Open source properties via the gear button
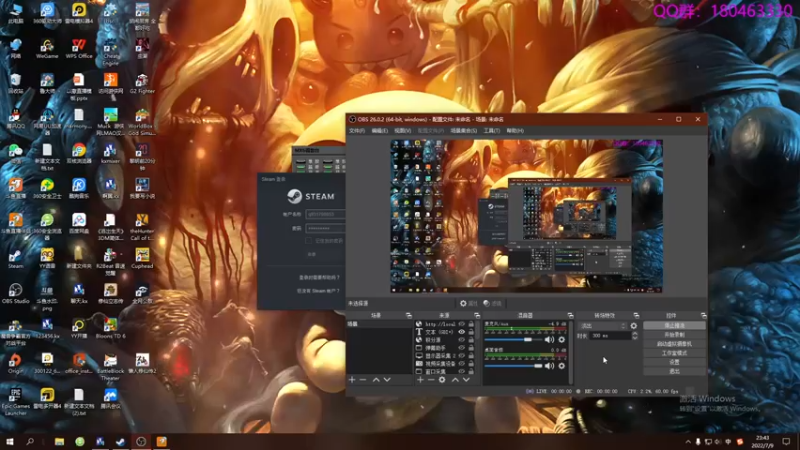 pyautogui.click(x=468, y=303)
